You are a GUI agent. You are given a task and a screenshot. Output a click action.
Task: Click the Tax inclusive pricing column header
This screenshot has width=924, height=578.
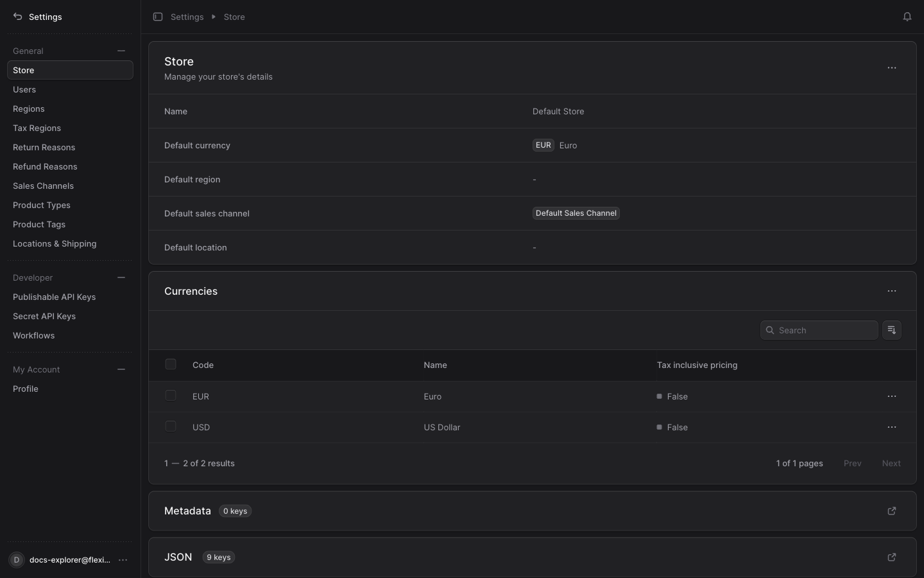point(697,365)
